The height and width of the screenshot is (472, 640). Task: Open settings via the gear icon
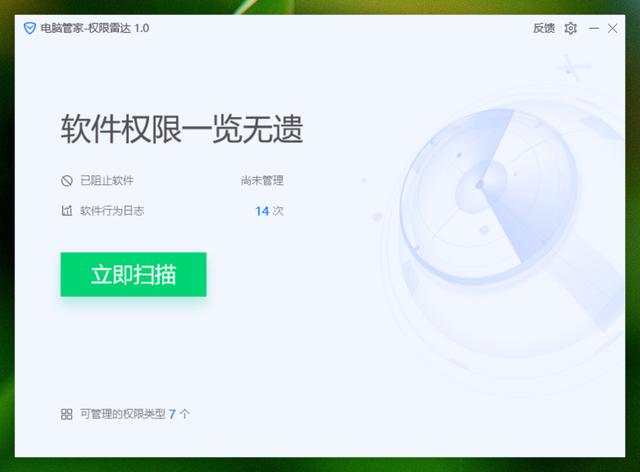571,28
